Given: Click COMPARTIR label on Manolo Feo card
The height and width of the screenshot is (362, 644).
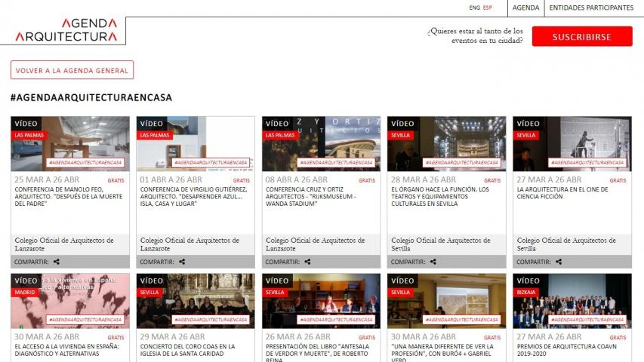Looking at the screenshot, I should (x=31, y=262).
